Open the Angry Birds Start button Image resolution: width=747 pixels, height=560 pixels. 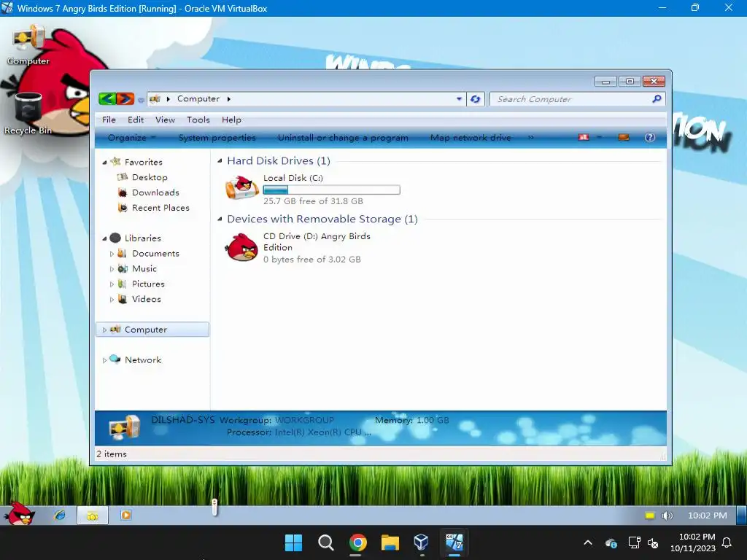[x=19, y=515]
